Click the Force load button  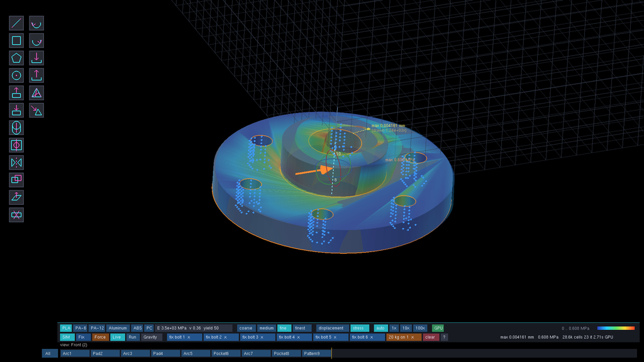click(x=100, y=337)
